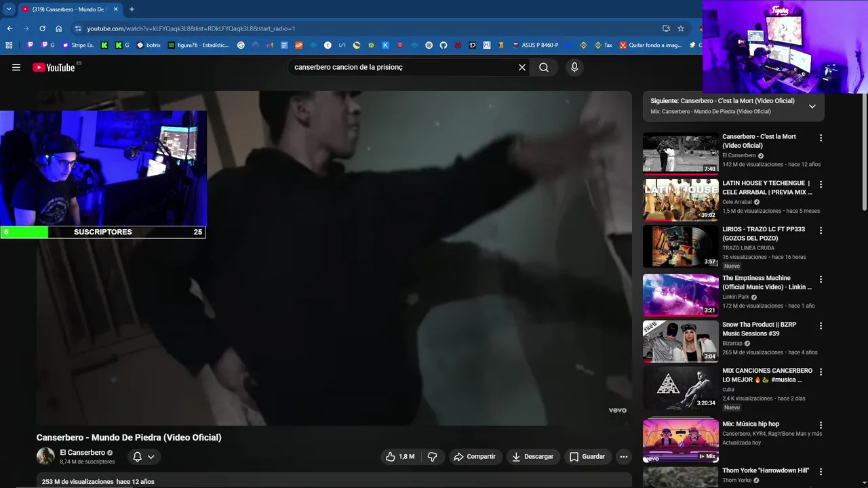Go to the YouTube home logo

[x=54, y=67]
